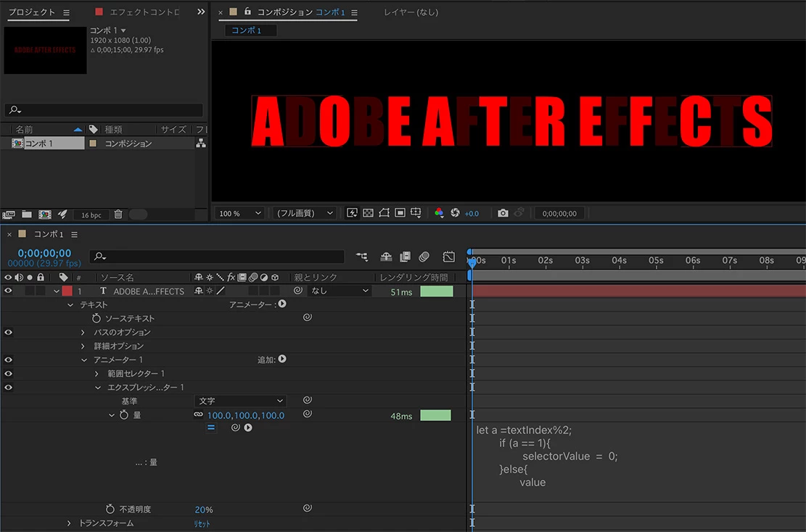The width and height of the screenshot is (806, 532).
Task: Open parent link dropdown showing なし
Action: click(x=340, y=291)
